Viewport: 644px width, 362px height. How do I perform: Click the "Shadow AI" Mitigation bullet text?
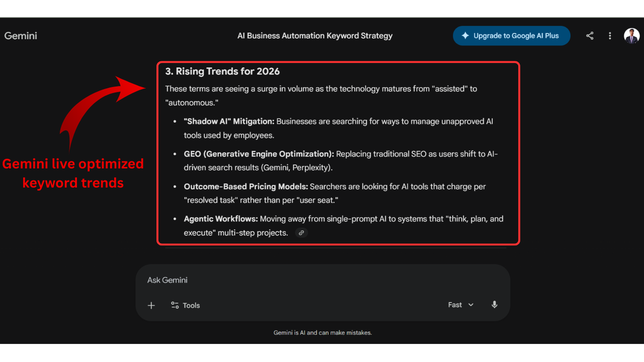338,128
